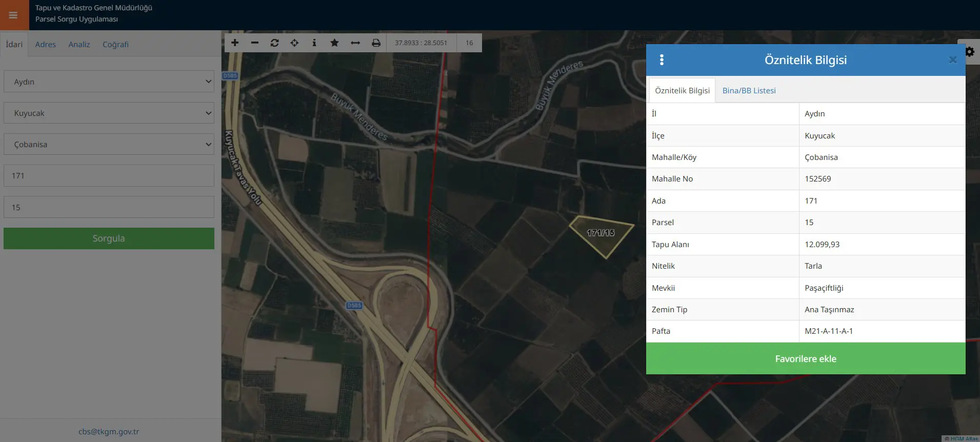Click the print icon

pos(376,43)
